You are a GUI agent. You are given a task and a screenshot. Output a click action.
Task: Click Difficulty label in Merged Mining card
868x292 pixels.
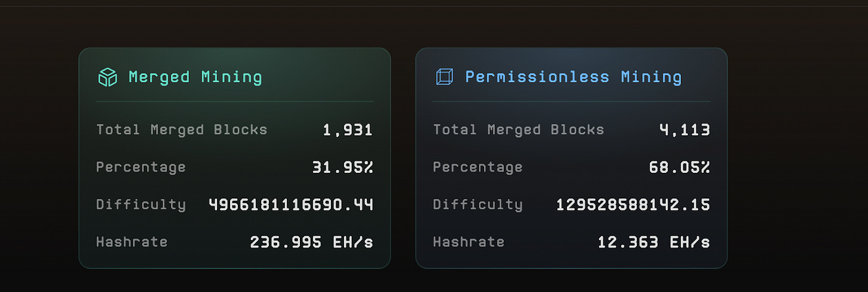coord(141,205)
